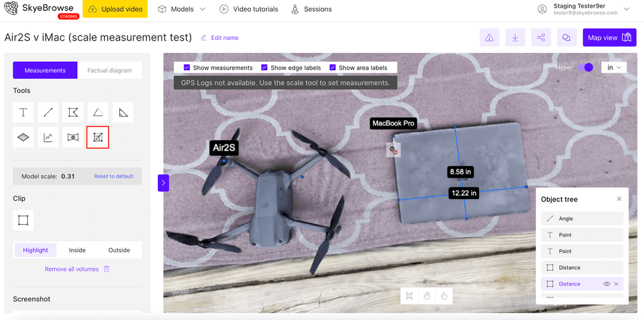Choose the polygon area tool
The width and height of the screenshot is (644, 320).
pos(73,113)
